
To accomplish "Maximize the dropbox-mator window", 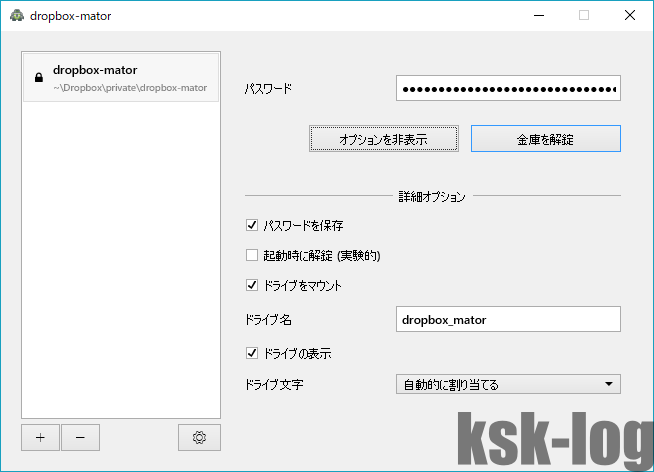I will 584,15.
